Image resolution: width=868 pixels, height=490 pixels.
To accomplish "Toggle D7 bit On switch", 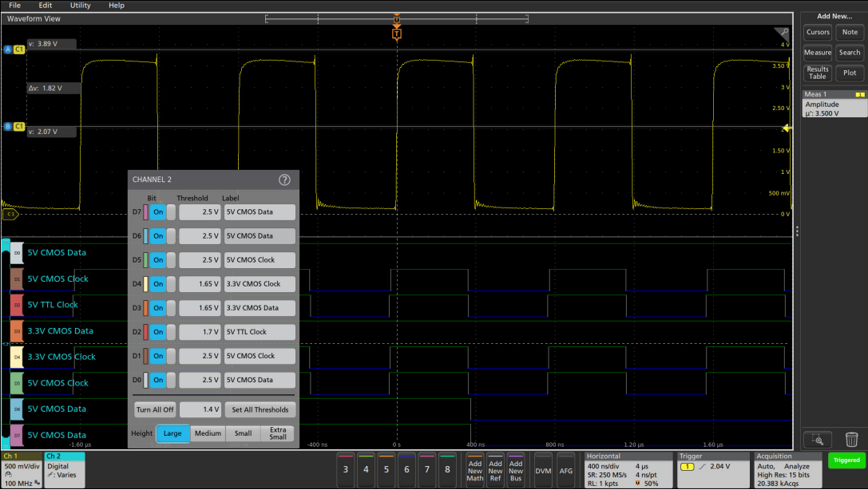I will (x=163, y=212).
